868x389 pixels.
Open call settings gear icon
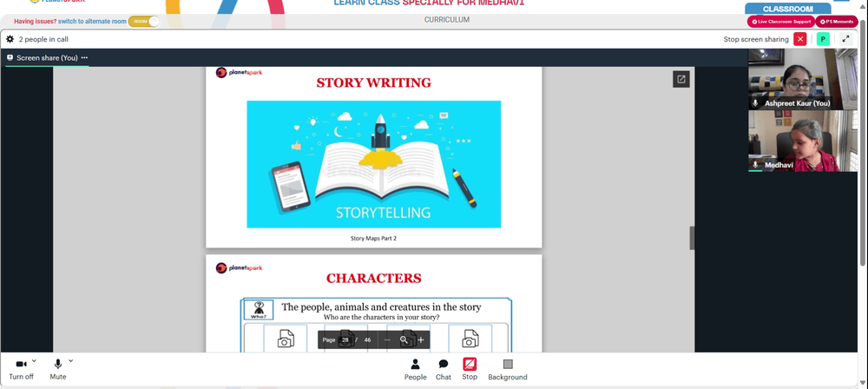click(x=10, y=39)
